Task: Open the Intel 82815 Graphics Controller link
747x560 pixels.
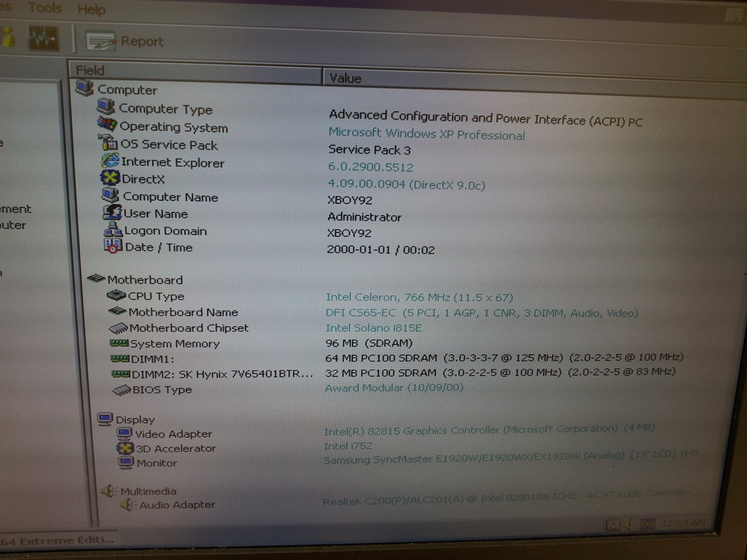Action: click(489, 430)
